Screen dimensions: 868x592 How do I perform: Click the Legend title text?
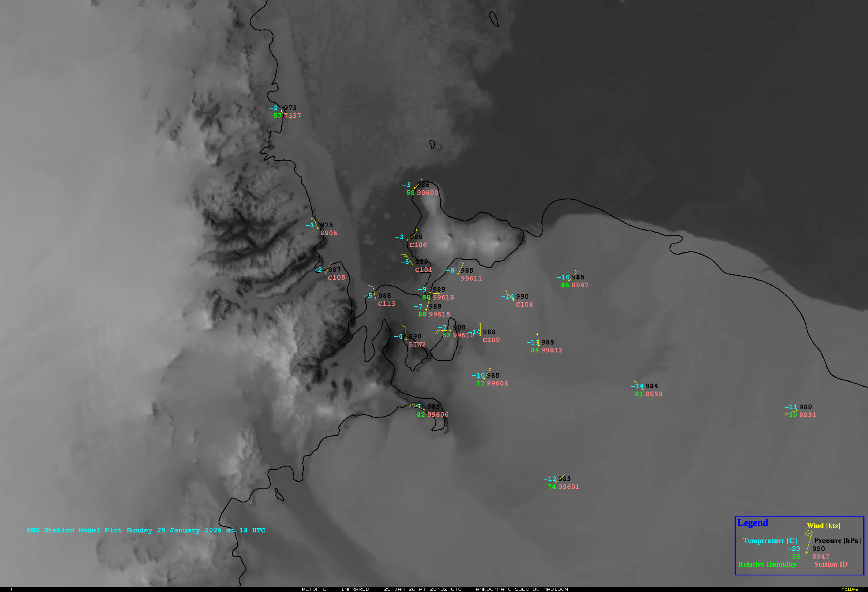752,523
